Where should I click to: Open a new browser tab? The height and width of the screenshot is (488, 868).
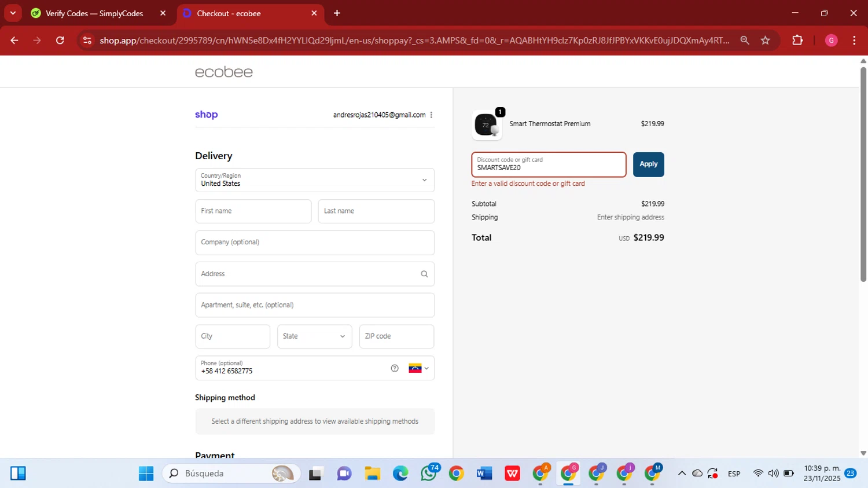point(337,13)
